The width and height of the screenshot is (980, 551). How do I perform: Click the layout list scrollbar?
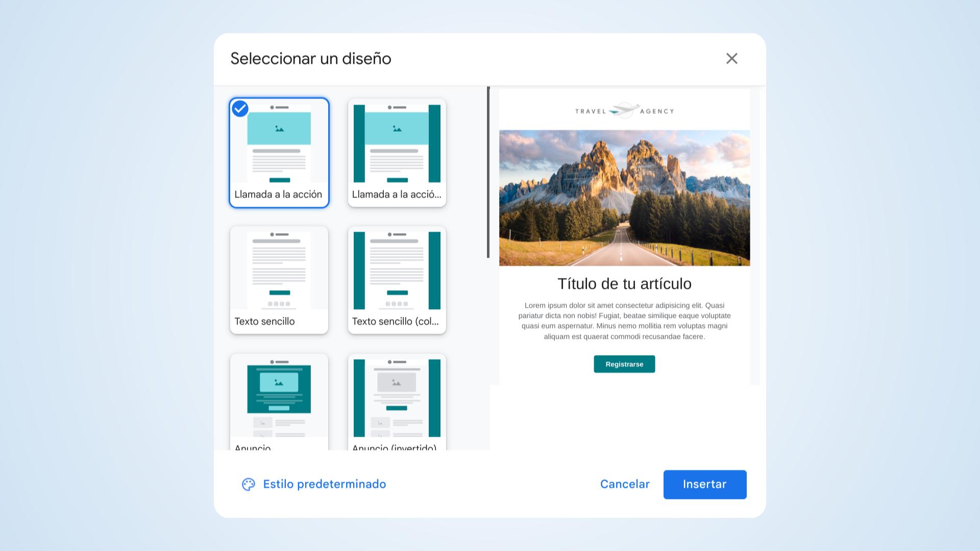(488, 172)
